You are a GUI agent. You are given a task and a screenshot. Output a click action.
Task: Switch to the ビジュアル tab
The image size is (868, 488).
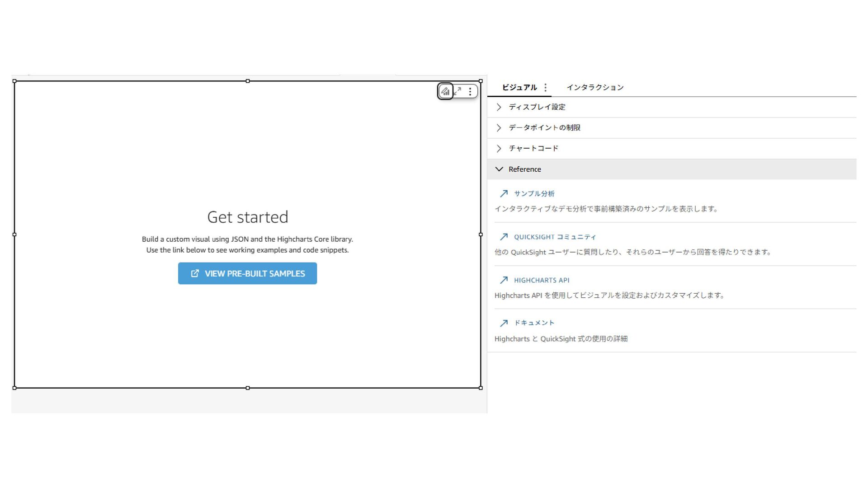point(519,87)
